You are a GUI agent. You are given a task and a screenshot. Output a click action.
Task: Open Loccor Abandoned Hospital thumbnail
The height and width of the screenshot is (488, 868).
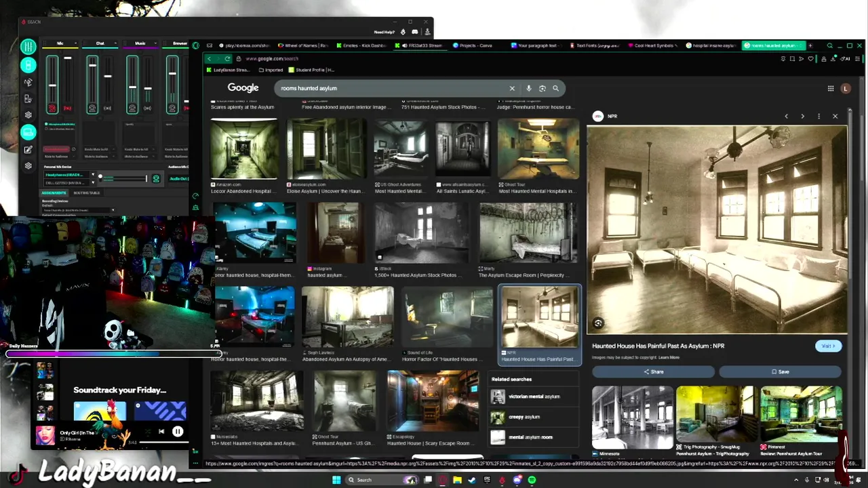pyautogui.click(x=243, y=149)
